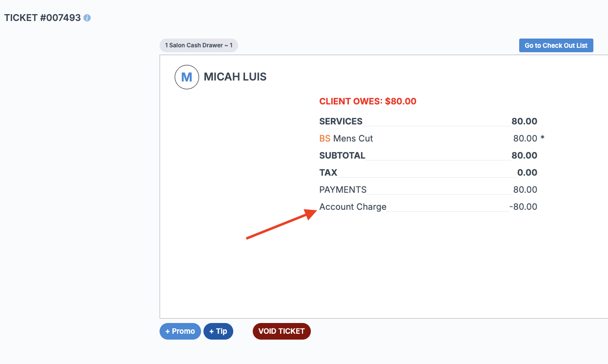Click the SUBTOTAL row label

click(x=342, y=156)
